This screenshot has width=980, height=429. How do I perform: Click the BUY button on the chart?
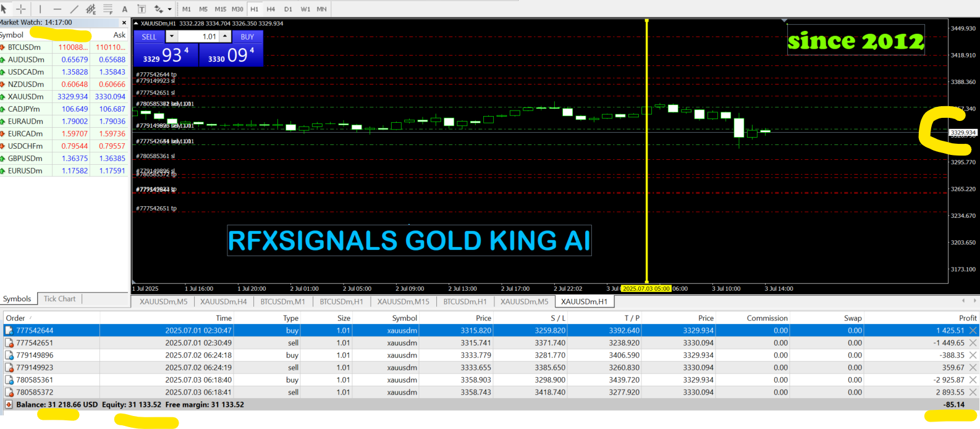point(248,36)
